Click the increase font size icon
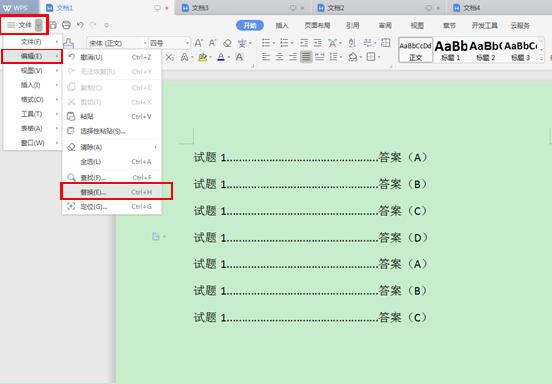The image size is (552, 384). [199, 43]
